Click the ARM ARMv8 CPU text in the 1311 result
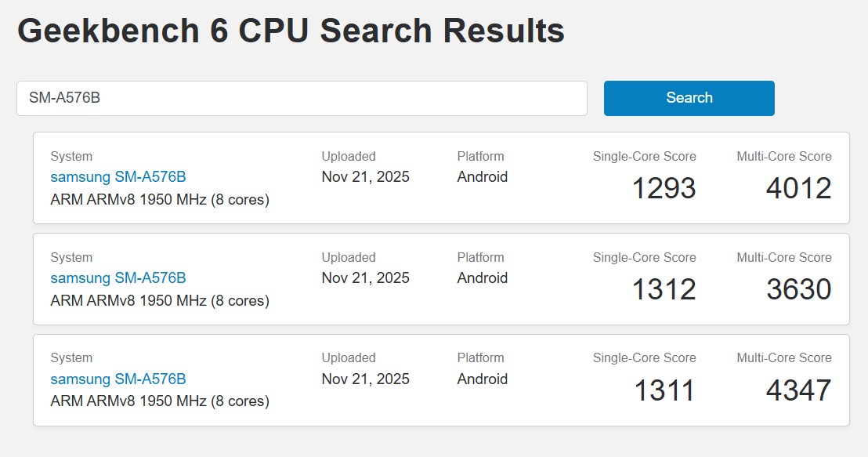 [160, 401]
